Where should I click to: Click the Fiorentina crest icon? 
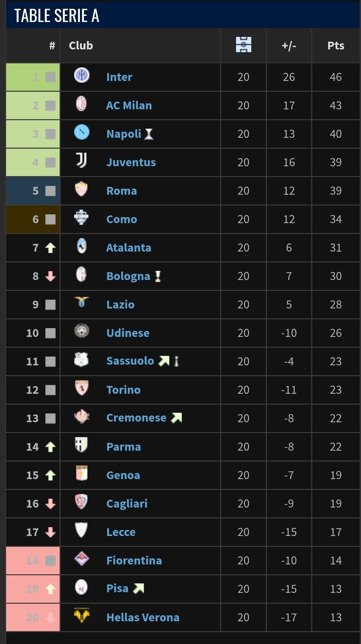[x=82, y=559]
